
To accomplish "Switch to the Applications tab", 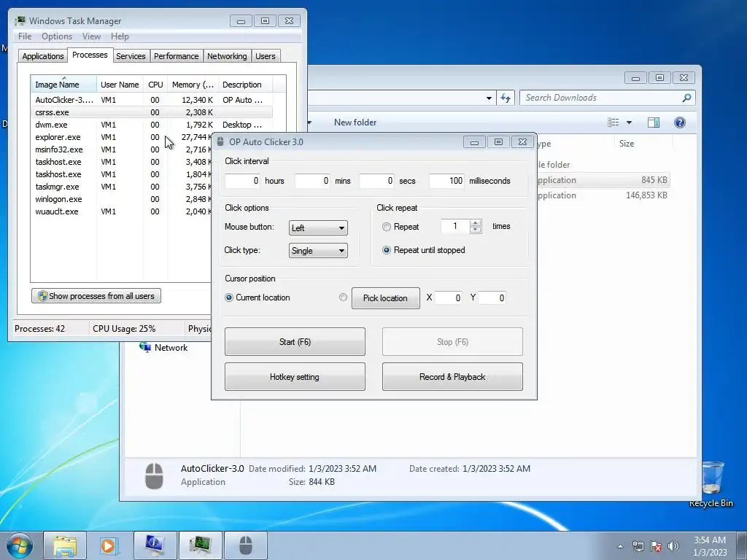I will (43, 56).
